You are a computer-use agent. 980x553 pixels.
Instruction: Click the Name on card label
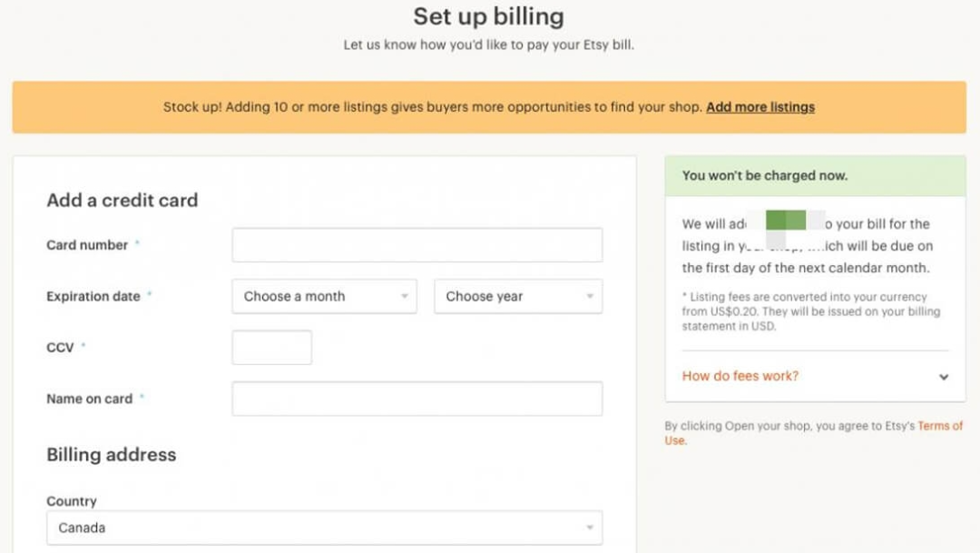point(89,399)
